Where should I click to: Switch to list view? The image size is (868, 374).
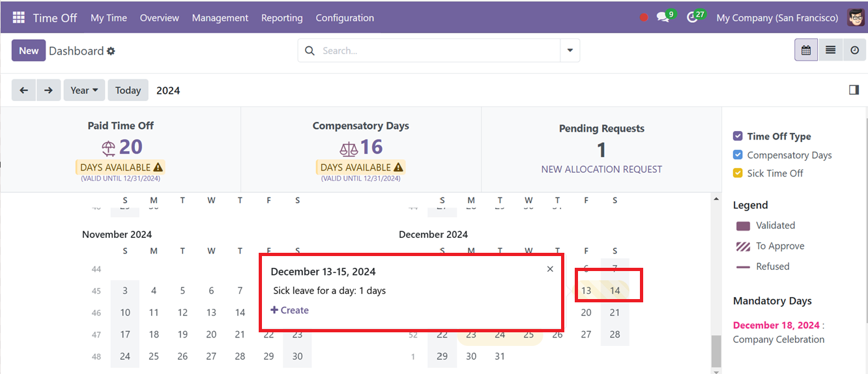[830, 50]
